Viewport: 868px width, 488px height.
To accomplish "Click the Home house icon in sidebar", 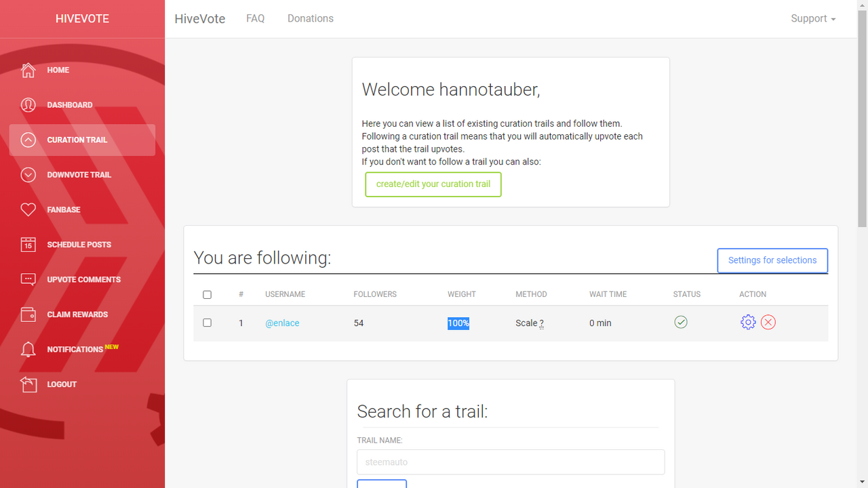I will (28, 70).
